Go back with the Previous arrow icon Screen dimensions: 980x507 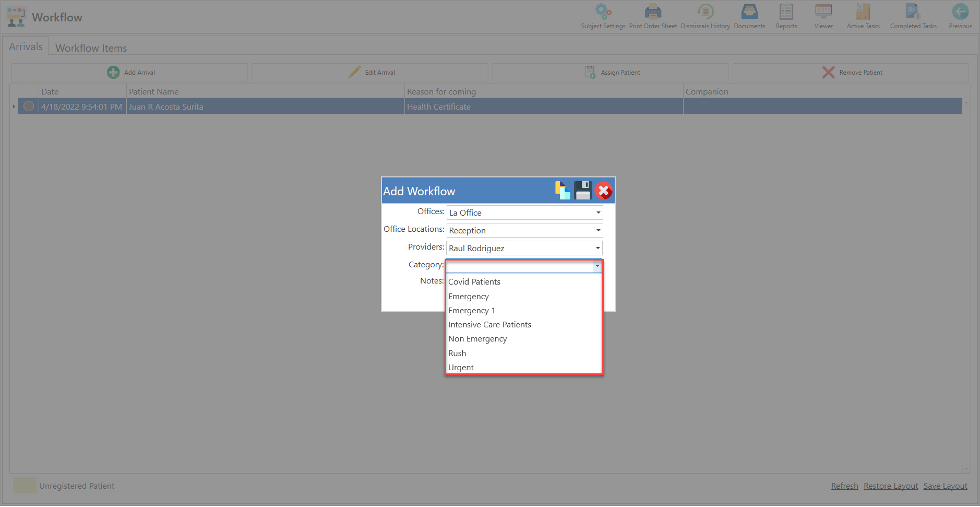click(960, 11)
